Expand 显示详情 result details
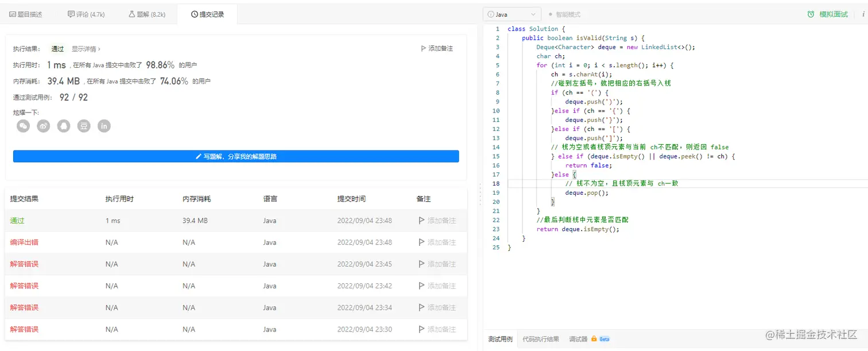 pyautogui.click(x=86, y=49)
